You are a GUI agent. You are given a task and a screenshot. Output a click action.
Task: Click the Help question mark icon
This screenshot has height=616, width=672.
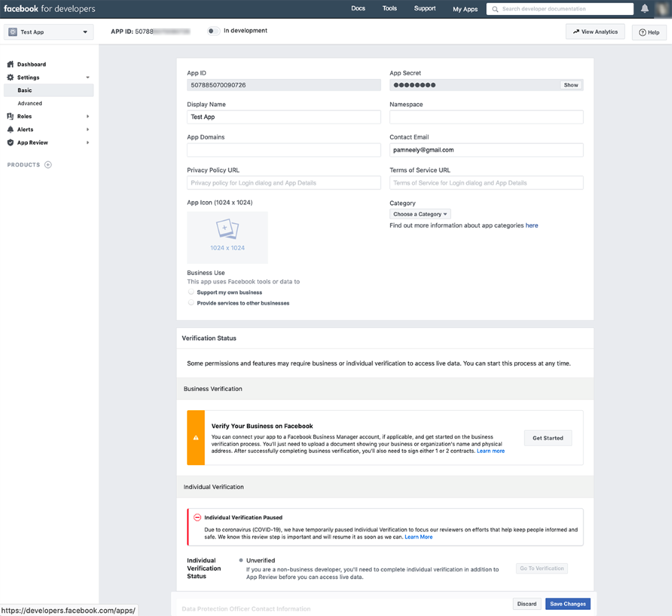643,32
